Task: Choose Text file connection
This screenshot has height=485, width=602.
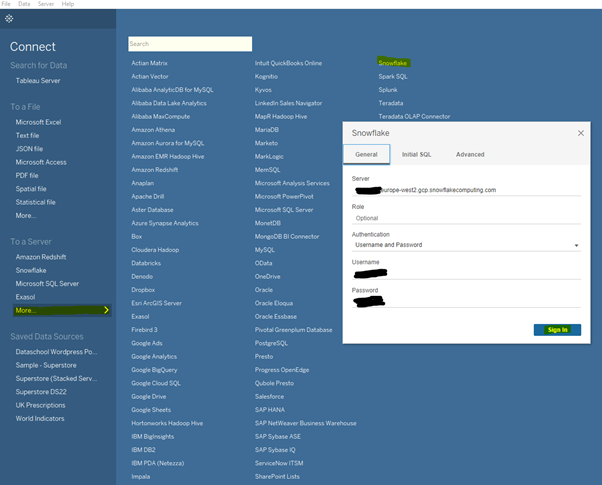Action: 27,136
